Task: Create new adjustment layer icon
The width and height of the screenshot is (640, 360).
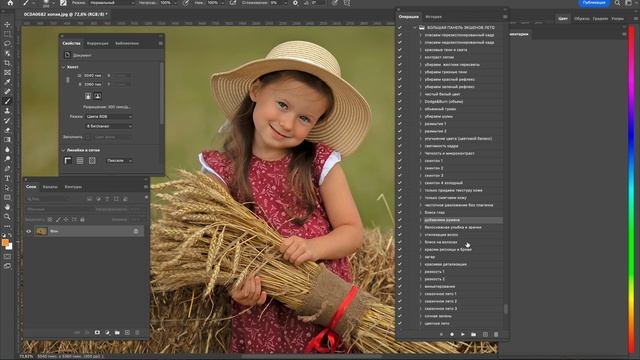Action: (107, 333)
